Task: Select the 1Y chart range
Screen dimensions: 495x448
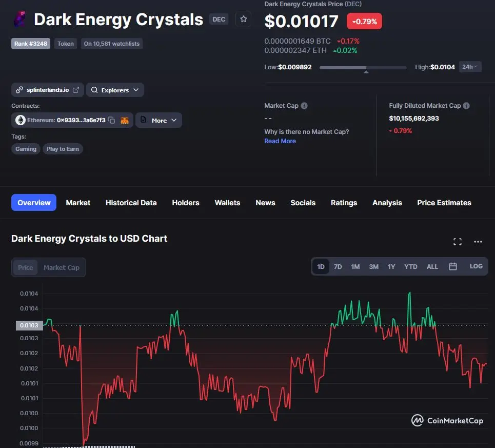Action: click(391, 267)
